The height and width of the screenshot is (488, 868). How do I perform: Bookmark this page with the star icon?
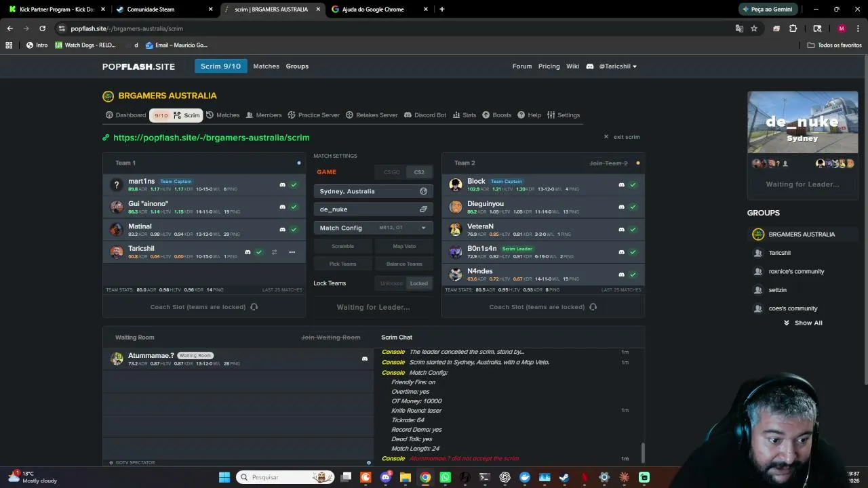(754, 28)
